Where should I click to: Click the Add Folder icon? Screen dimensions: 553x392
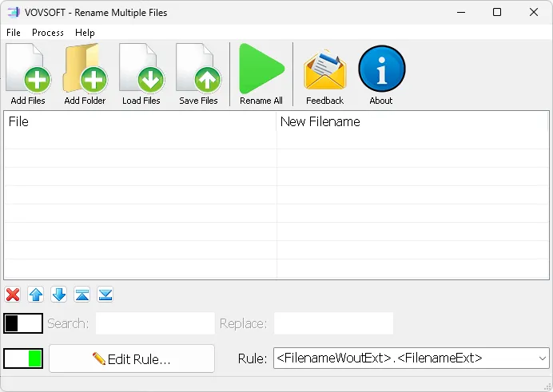click(x=85, y=73)
